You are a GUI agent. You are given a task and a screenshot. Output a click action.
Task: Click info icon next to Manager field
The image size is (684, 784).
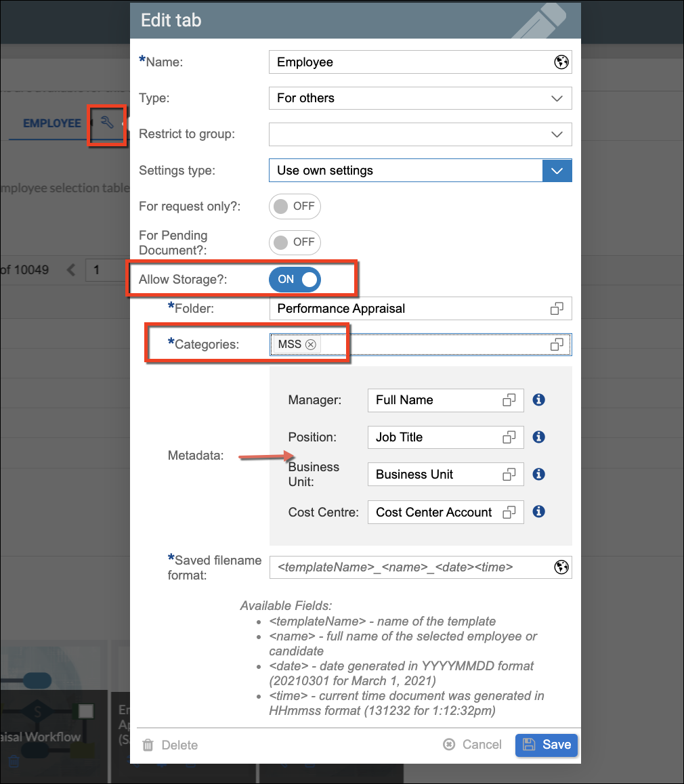[x=539, y=400]
